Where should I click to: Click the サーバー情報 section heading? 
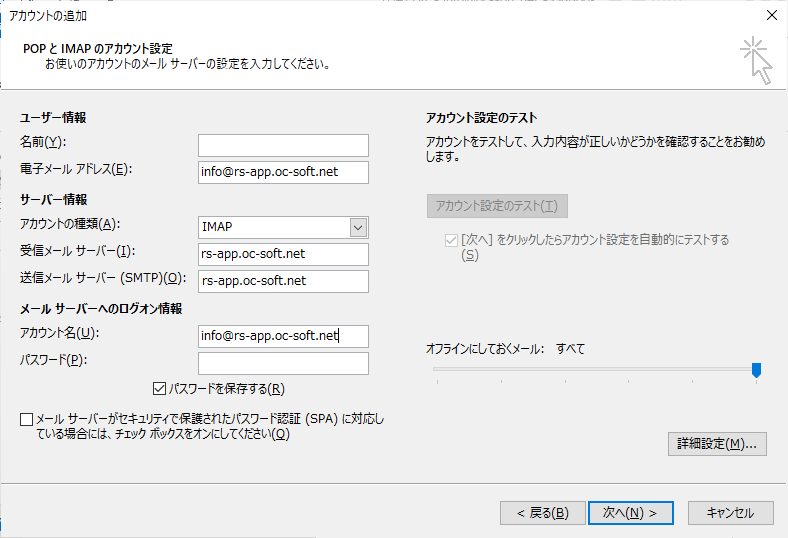pos(53,199)
